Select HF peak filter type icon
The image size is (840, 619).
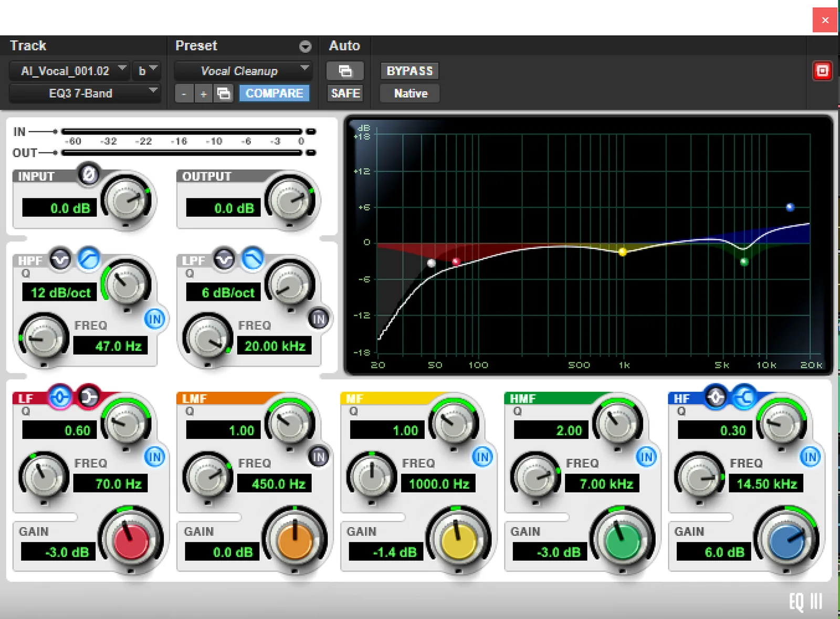716,397
